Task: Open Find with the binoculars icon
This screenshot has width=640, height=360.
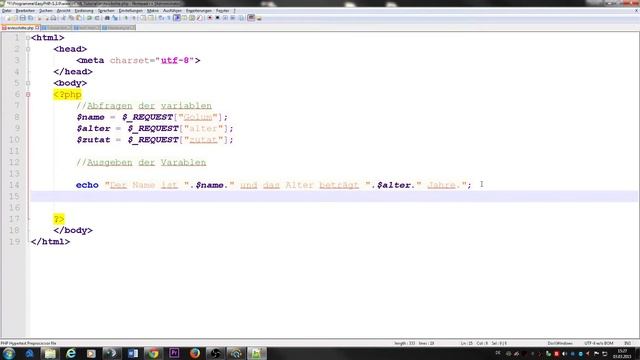Action: (107, 18)
